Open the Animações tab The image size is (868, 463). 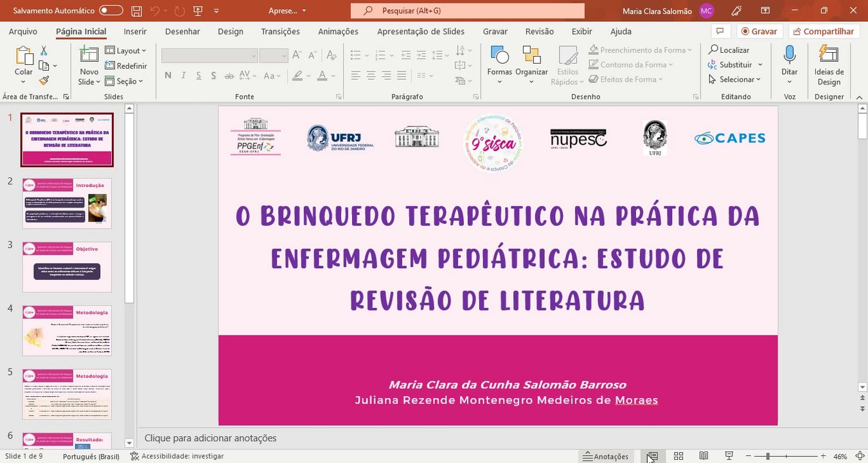338,31
